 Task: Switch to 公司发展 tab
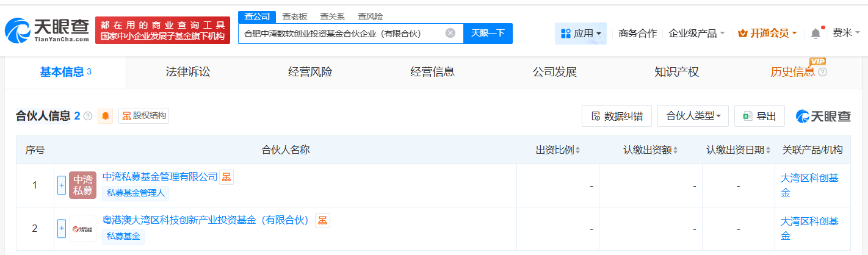(554, 72)
